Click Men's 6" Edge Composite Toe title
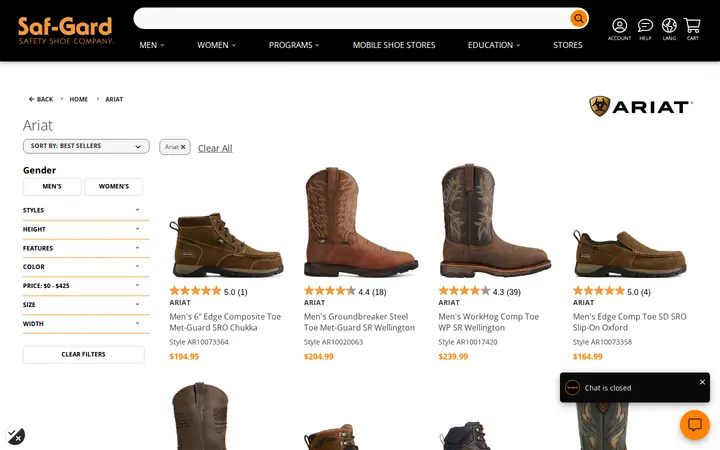This screenshot has width=720, height=450. tap(225, 322)
